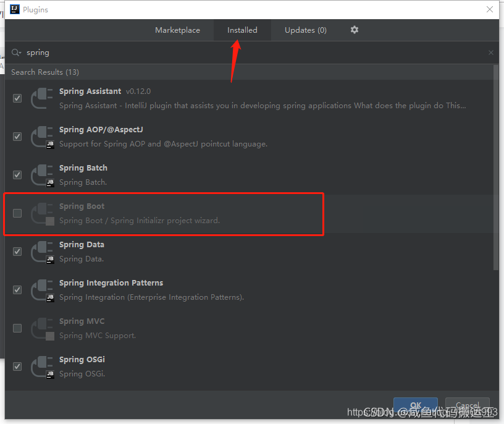The height and width of the screenshot is (424, 504).
Task: Click the Enterprise Integration Patterns description
Action: pos(151,297)
